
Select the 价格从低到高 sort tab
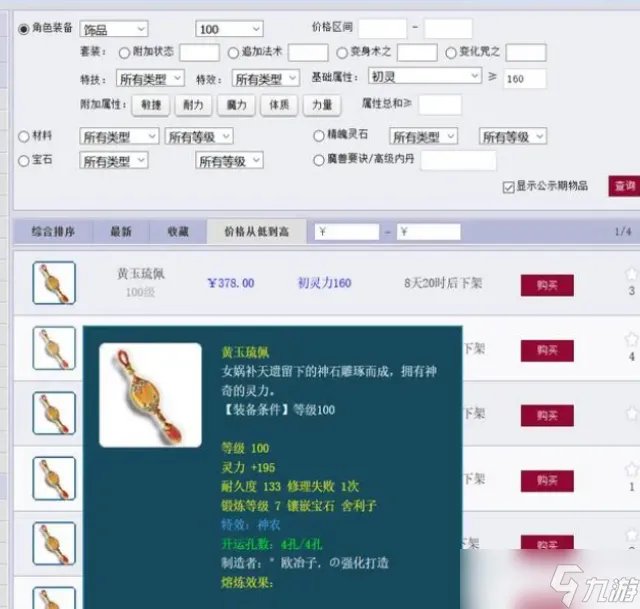pos(257,231)
